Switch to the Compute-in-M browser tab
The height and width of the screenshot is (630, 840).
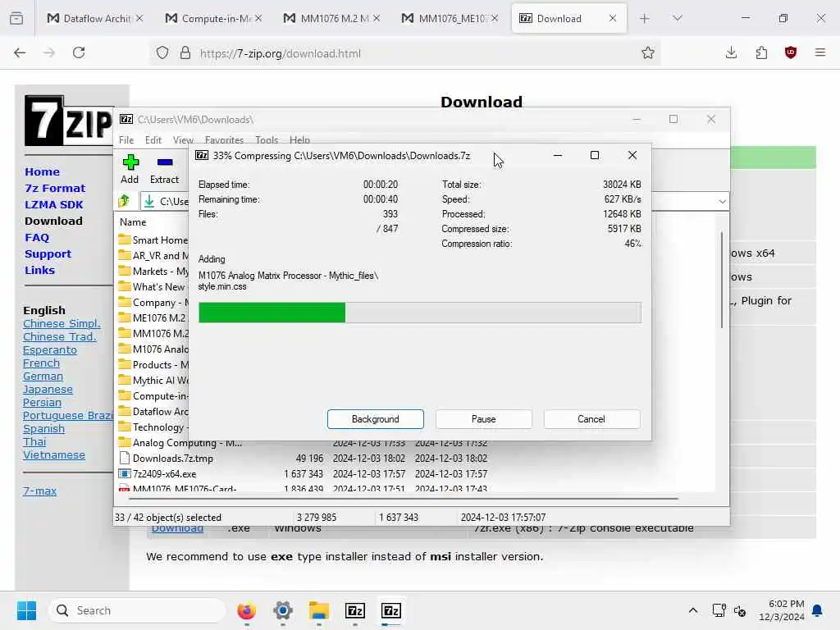coord(208,18)
